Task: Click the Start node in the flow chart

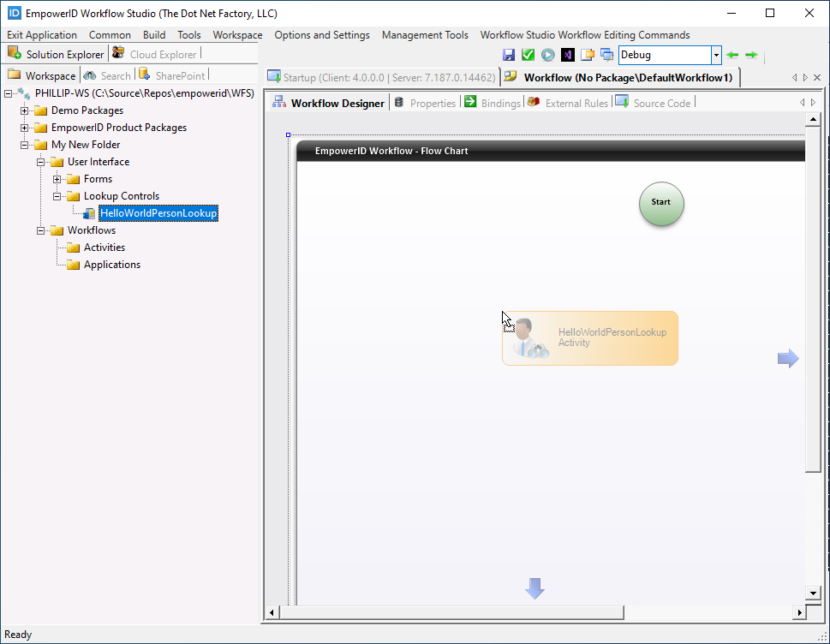Action: (660, 204)
